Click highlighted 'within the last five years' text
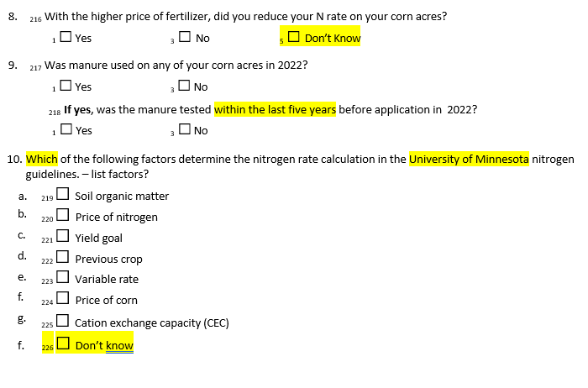 point(275,109)
